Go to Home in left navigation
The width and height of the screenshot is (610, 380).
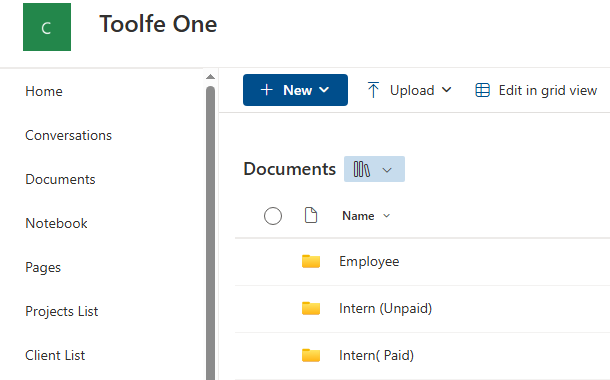(x=44, y=91)
